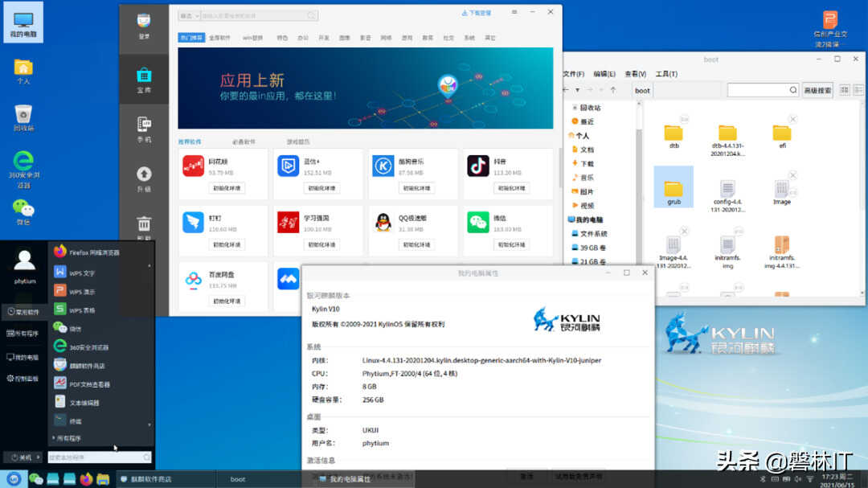Launch 终端 terminal from the start menu
The image size is (868, 488).
tap(68, 420)
